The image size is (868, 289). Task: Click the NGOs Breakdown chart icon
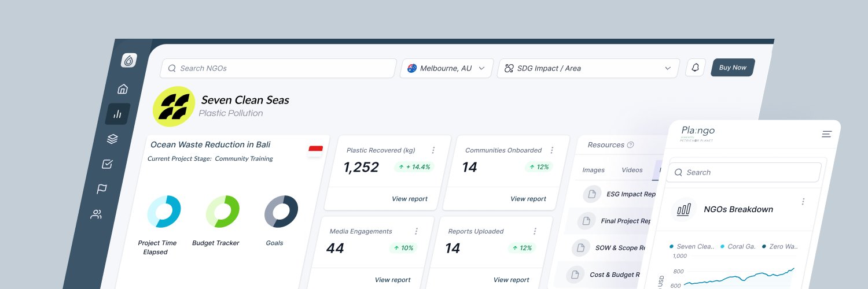coord(684,209)
